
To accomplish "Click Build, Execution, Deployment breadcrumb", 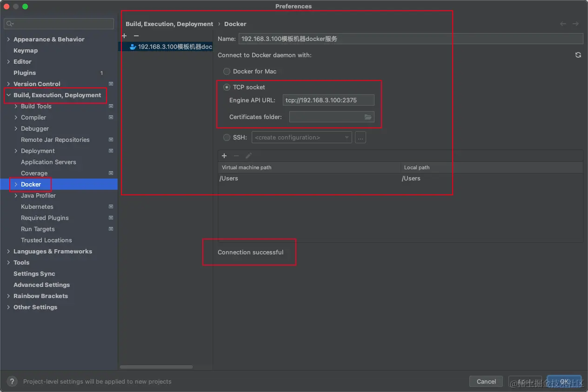I will pos(169,24).
